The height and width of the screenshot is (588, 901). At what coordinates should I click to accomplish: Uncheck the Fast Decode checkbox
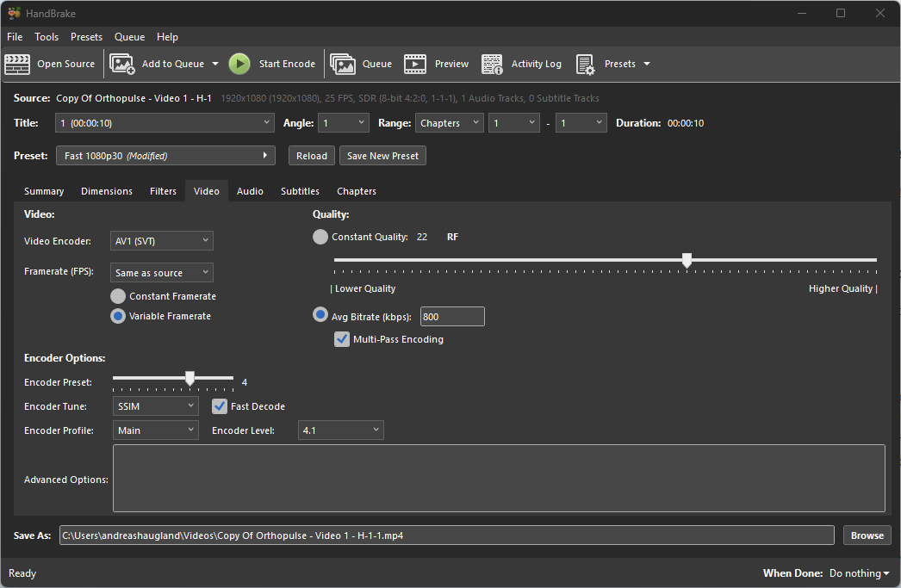coord(220,406)
